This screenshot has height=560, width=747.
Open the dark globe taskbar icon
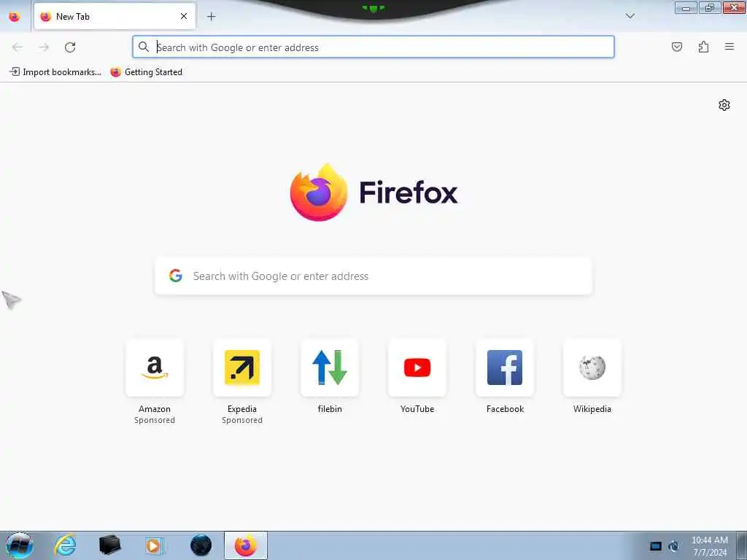tap(201, 545)
